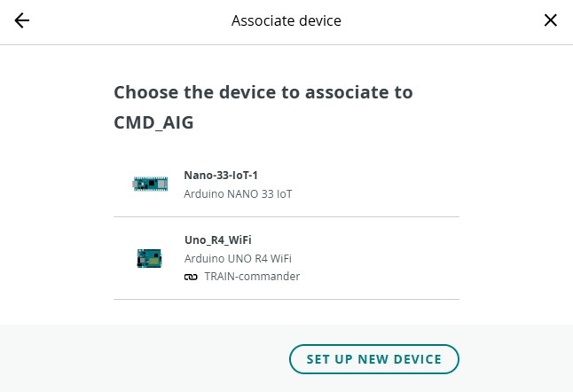The width and height of the screenshot is (573, 392).
Task: Click the CMD_AIG thing name in heading
Action: point(153,123)
